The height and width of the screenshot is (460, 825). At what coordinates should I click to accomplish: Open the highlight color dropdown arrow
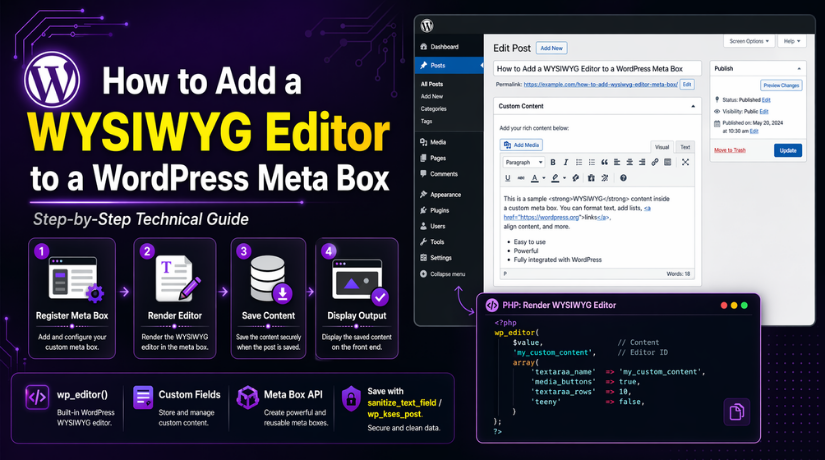pyautogui.click(x=564, y=178)
